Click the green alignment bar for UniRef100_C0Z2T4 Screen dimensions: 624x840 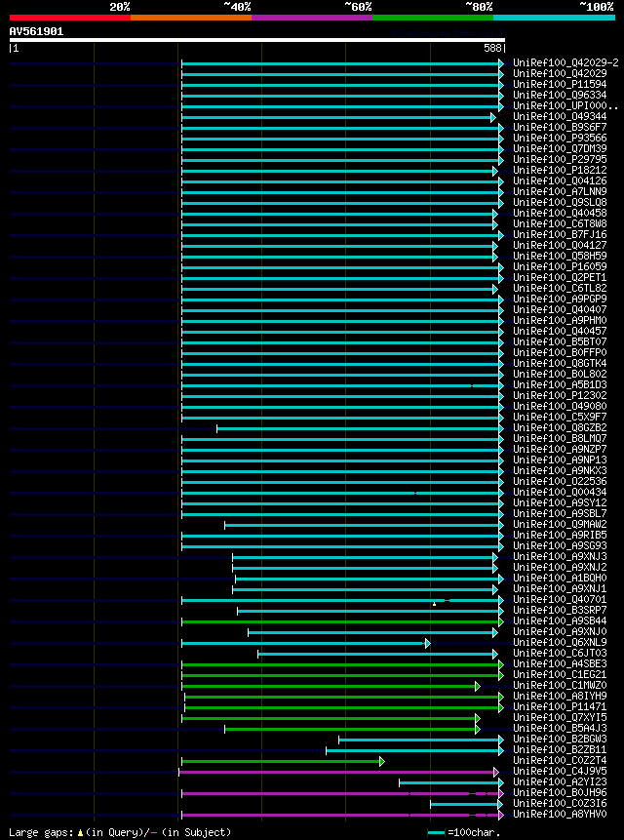[283, 761]
